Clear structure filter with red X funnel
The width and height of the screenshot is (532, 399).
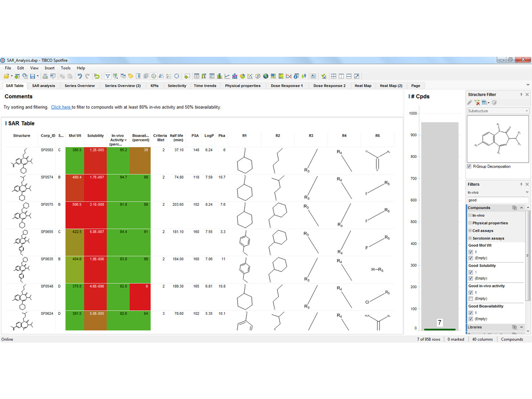click(x=477, y=103)
